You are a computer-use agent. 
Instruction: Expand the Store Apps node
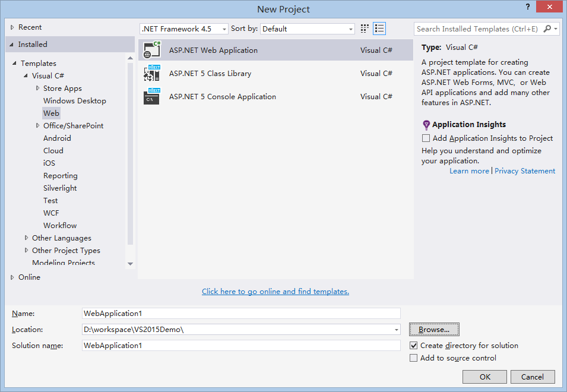[x=37, y=88]
